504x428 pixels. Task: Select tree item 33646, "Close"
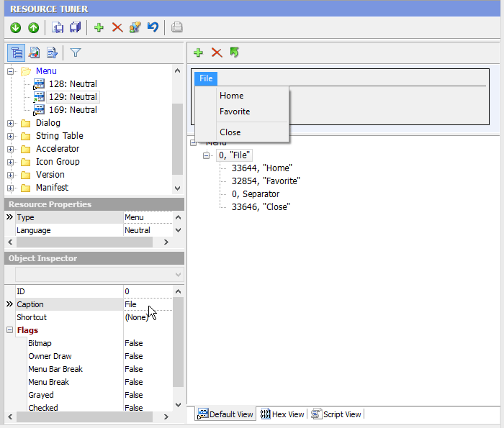tap(261, 206)
